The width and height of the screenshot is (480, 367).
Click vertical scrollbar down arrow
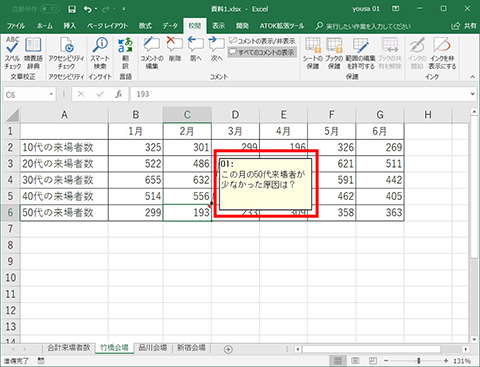coord(474,340)
